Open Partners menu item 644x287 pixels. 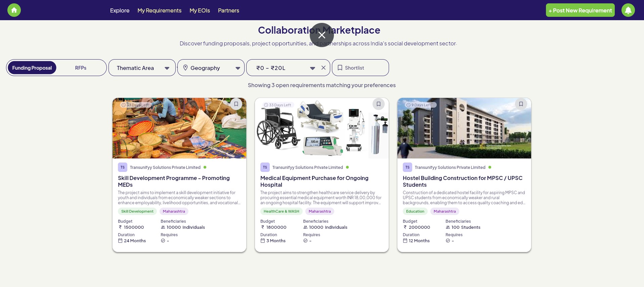228,10
